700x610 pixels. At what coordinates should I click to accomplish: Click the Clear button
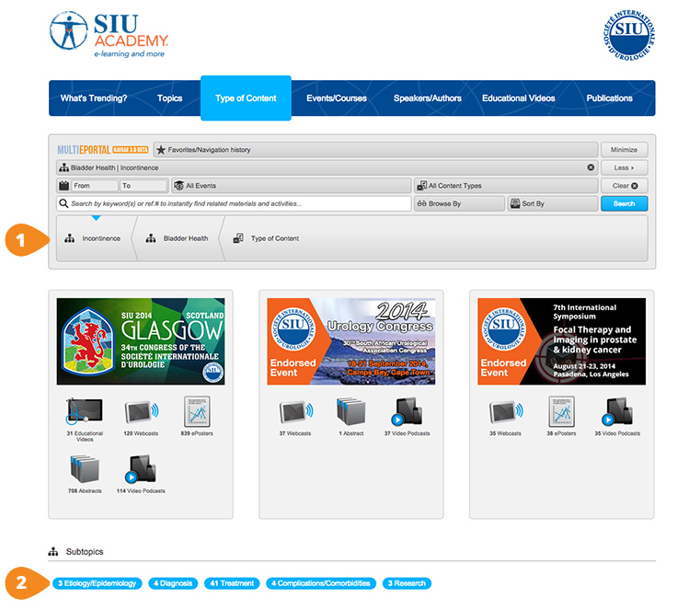pyautogui.click(x=624, y=185)
